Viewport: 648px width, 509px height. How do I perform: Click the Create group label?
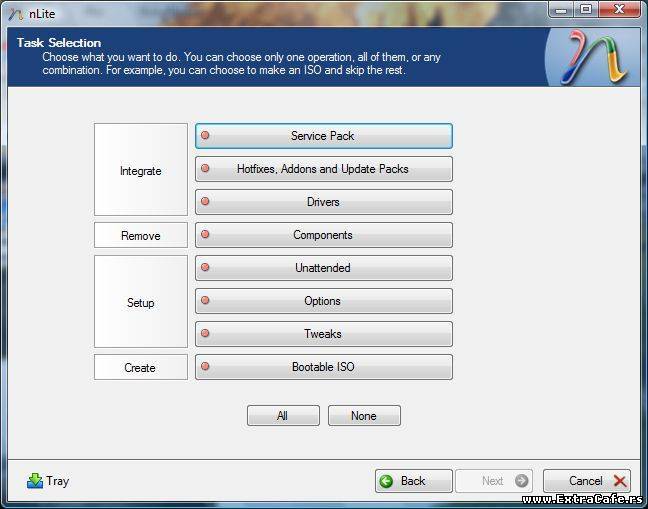tap(141, 368)
